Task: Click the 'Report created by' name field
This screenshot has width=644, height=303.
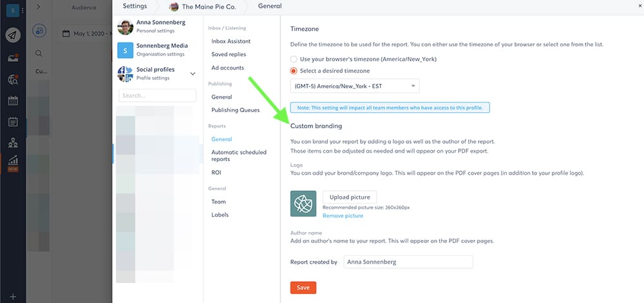Action: [407, 262]
